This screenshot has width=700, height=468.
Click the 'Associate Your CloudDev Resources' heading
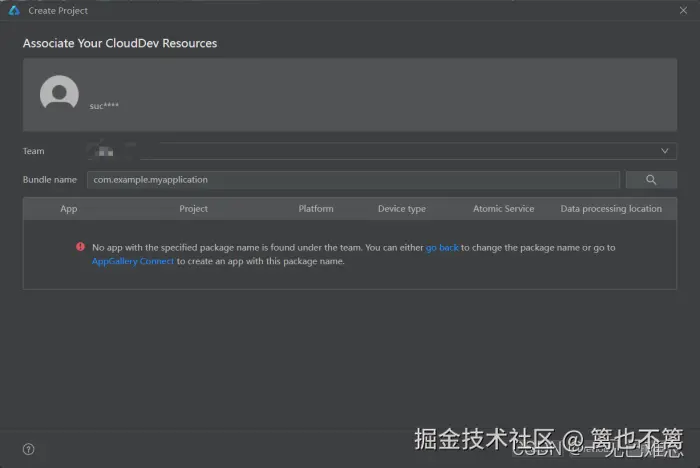coord(120,43)
